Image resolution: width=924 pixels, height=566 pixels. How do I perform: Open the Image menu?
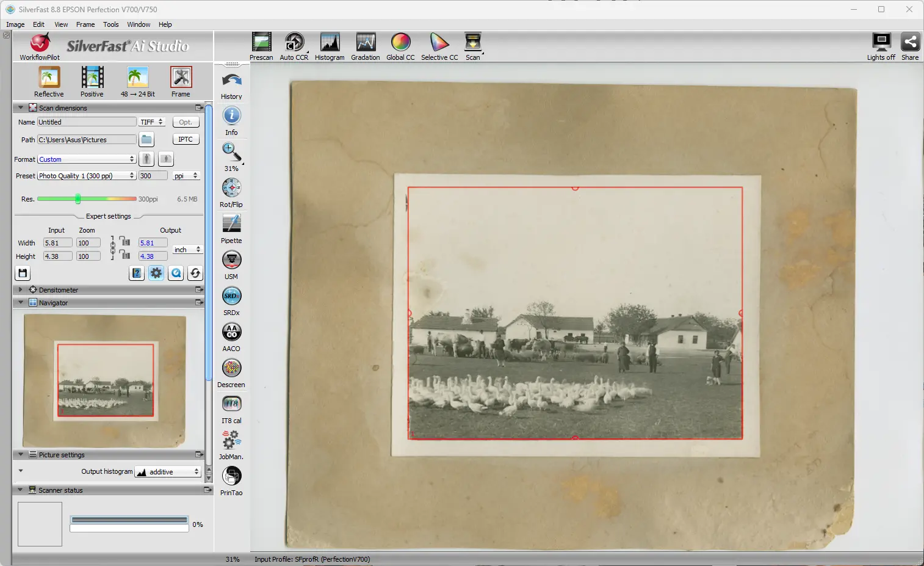coord(15,24)
